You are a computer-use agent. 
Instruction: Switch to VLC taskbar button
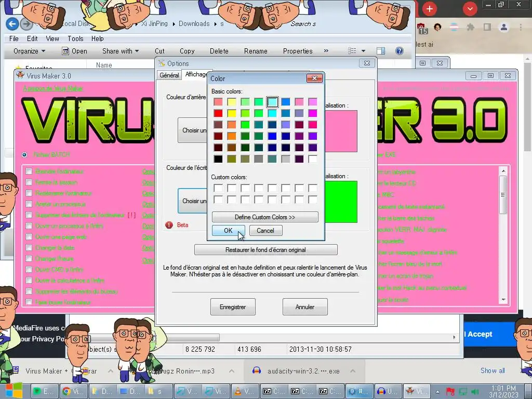(x=245, y=391)
